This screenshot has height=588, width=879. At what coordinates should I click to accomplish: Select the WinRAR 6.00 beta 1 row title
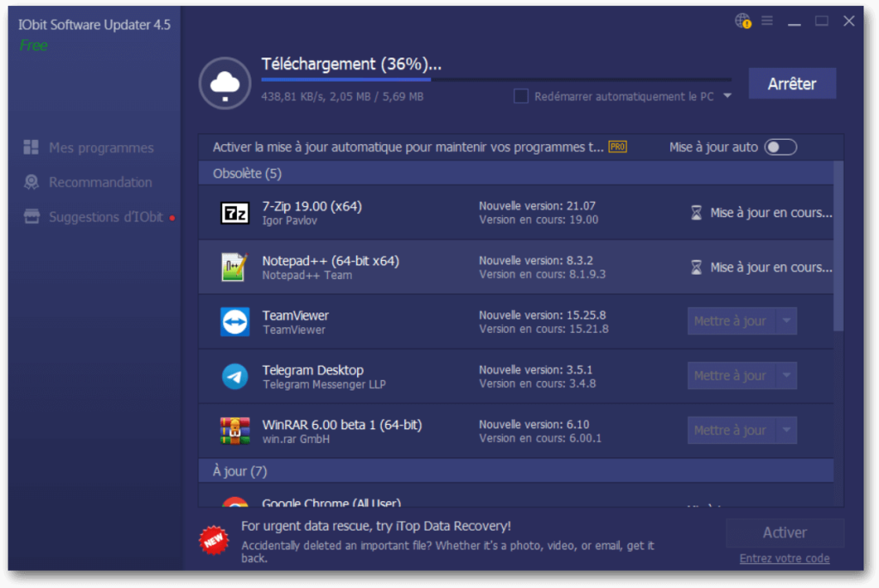[x=342, y=424]
